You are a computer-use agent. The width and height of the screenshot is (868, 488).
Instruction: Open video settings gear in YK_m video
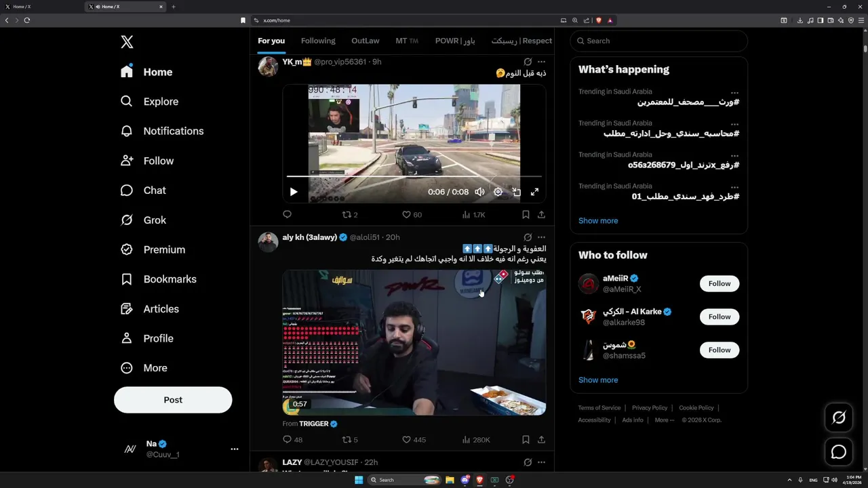498,192
